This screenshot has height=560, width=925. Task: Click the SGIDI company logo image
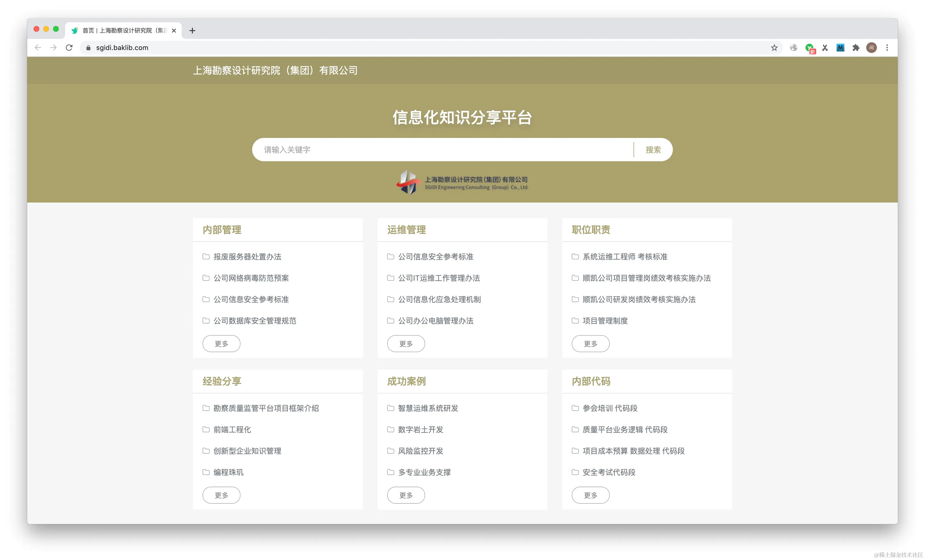pos(462,183)
